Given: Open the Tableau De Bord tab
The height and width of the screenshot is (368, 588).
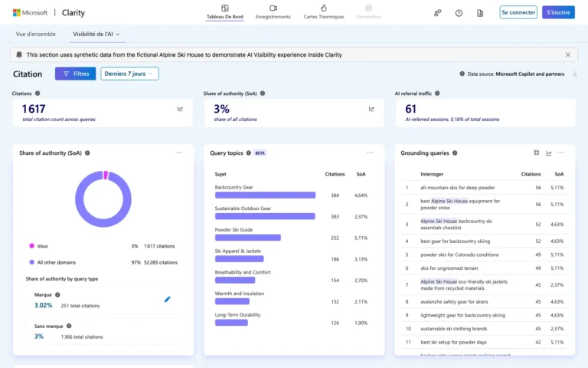Looking at the screenshot, I should [x=224, y=12].
